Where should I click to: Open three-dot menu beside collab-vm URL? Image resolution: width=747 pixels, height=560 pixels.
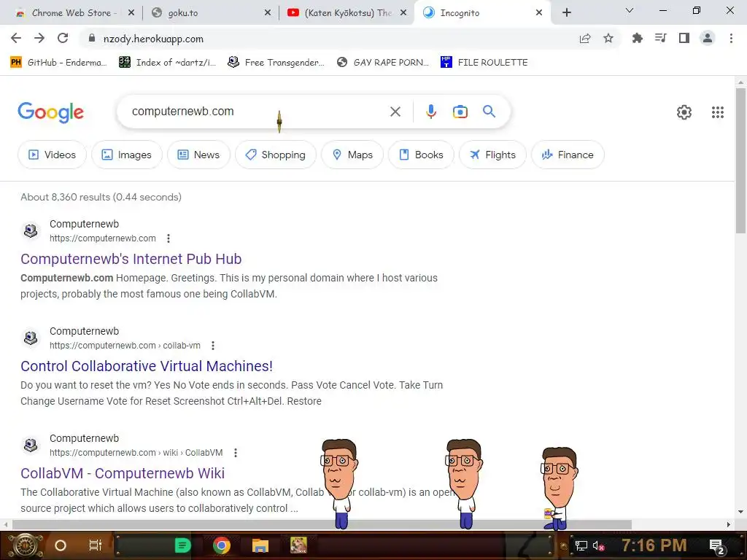[213, 346]
